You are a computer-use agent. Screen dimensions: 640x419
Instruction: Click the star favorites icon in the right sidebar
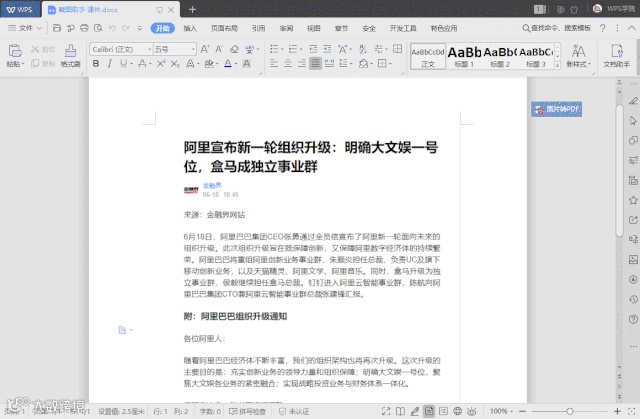(x=633, y=200)
